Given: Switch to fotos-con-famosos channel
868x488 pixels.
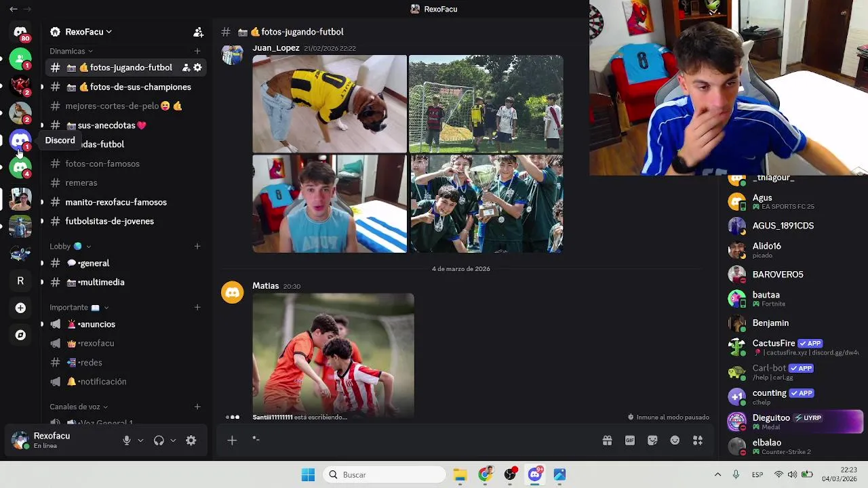Looking at the screenshot, I should click(x=126, y=163).
